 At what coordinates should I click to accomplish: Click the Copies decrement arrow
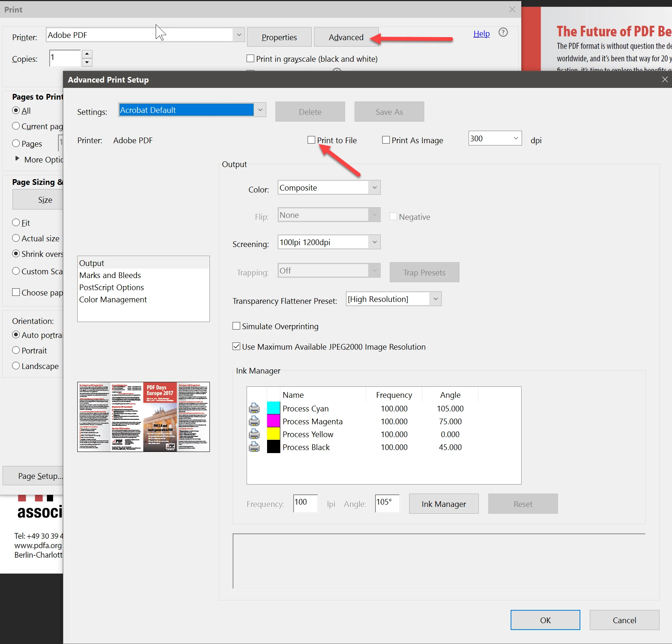click(x=87, y=63)
